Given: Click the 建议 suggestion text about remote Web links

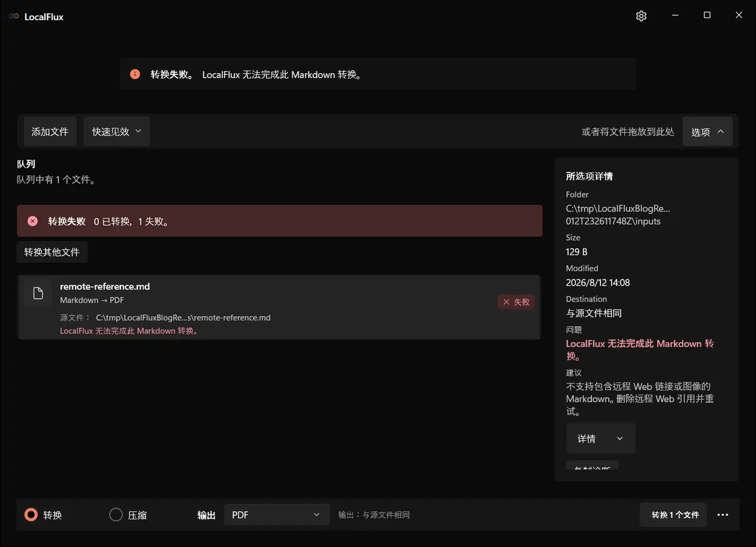Looking at the screenshot, I should [640, 399].
